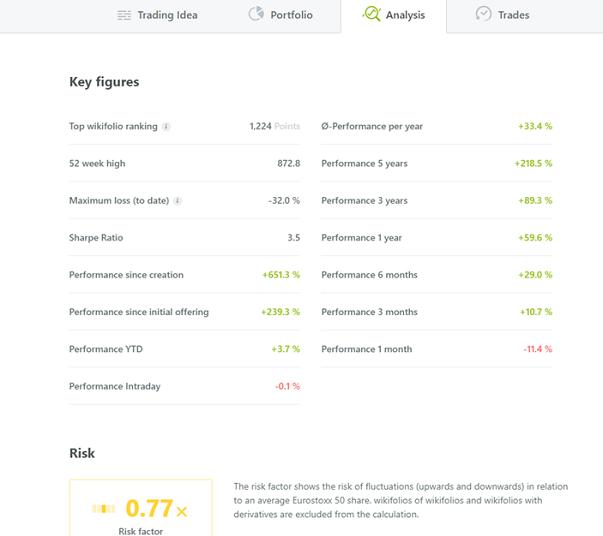Viewport: 603px width, 536px height.
Task: Switch to the Portfolio tab
Action: [291, 15]
